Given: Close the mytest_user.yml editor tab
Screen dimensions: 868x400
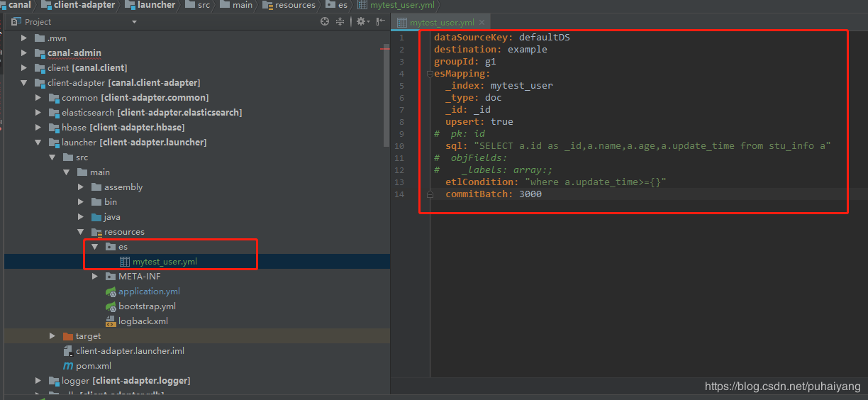Looking at the screenshot, I should point(482,23).
